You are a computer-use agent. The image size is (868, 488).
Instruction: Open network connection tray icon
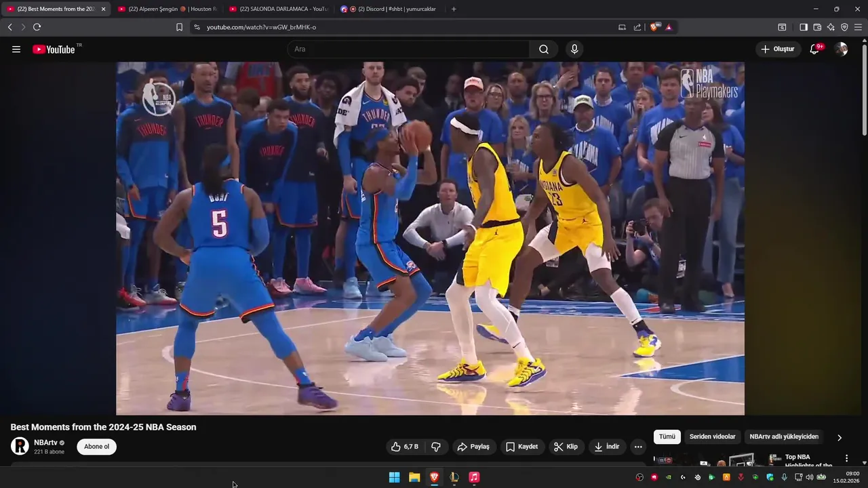(x=798, y=477)
